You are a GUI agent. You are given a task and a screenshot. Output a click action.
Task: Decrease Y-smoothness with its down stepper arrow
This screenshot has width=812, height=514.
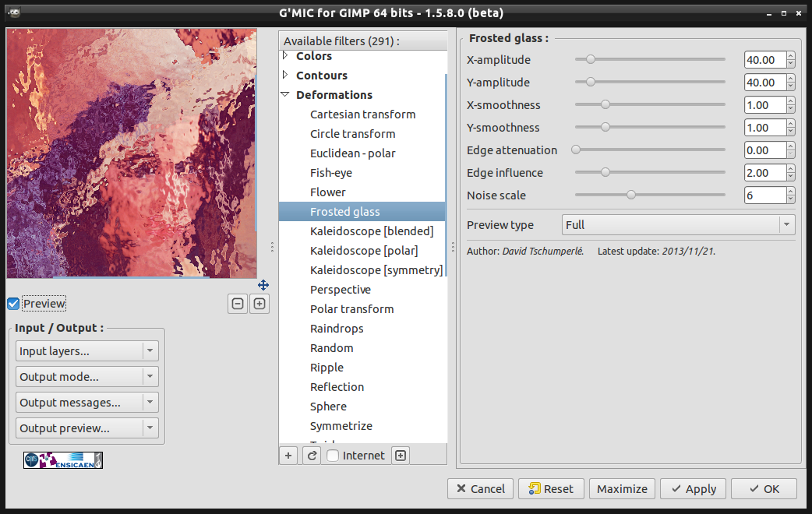[790, 132]
